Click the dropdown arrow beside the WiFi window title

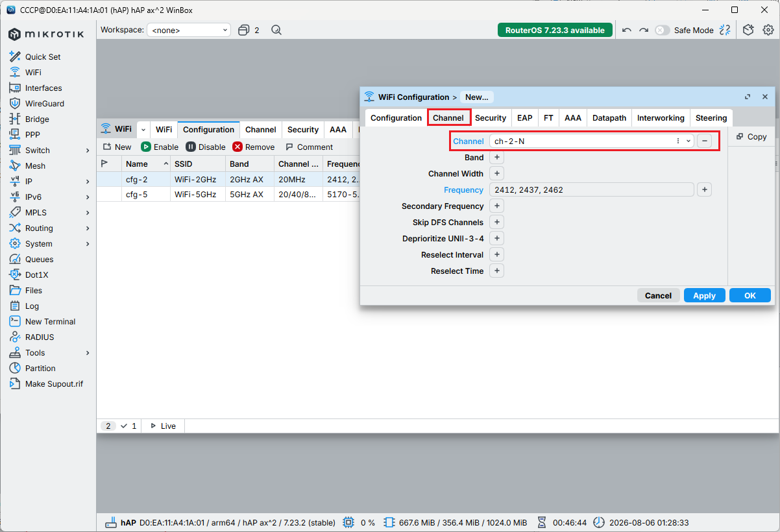(143, 129)
